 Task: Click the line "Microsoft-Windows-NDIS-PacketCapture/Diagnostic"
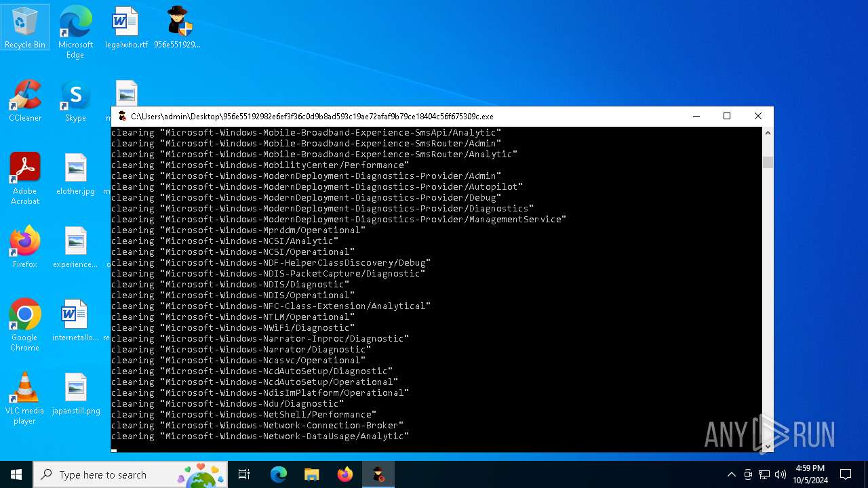point(268,274)
